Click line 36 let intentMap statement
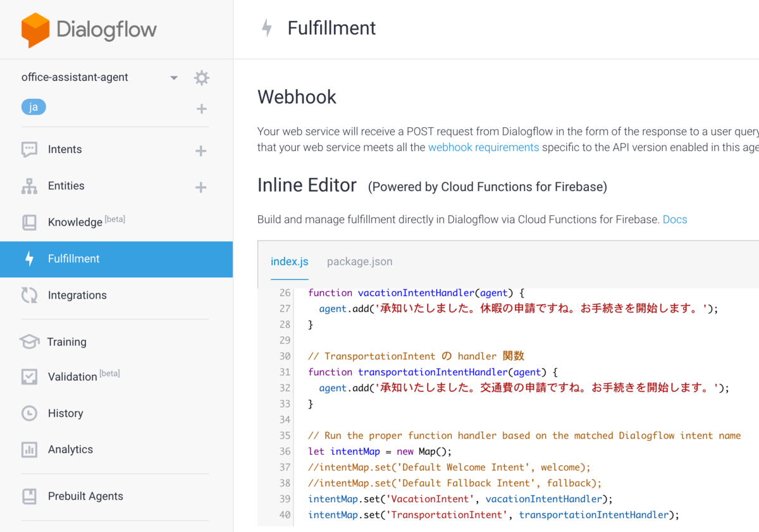The image size is (759, 532). pyautogui.click(x=381, y=451)
